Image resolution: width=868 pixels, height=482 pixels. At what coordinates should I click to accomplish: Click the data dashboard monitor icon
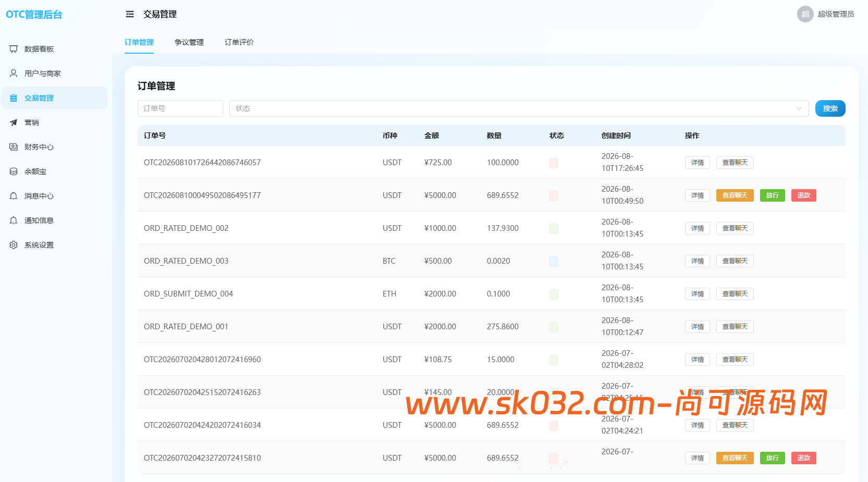point(14,49)
